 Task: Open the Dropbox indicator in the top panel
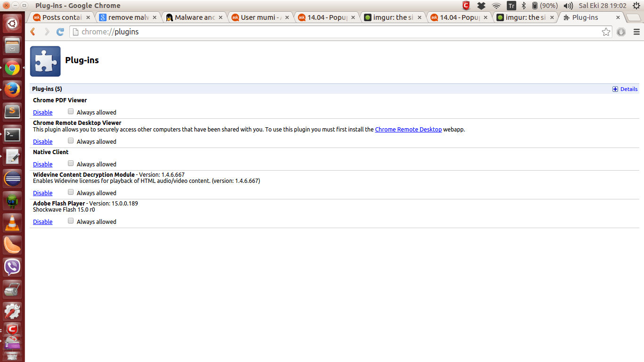tap(481, 6)
